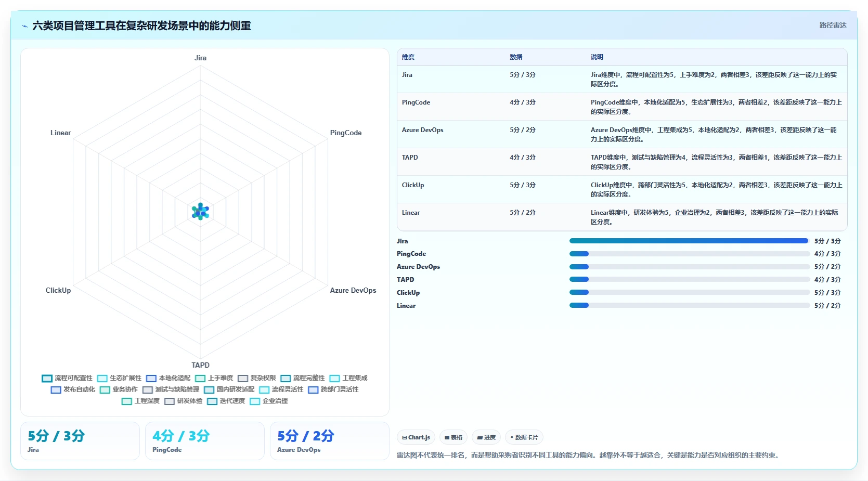The width and height of the screenshot is (868, 481).
Task: Click the data cluster at radar chart center
Action: click(200, 212)
